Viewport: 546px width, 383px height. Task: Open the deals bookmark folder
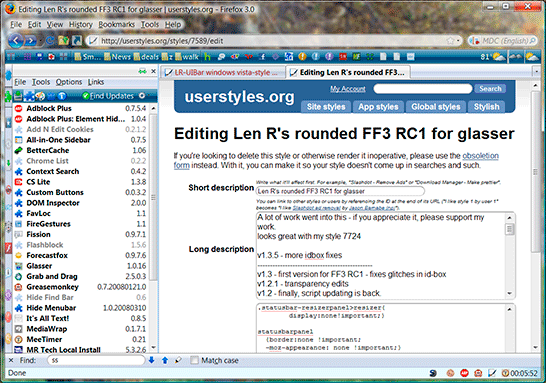pos(146,56)
